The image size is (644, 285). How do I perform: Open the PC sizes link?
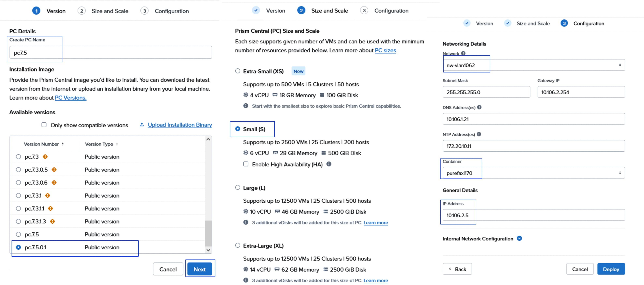pyautogui.click(x=385, y=50)
